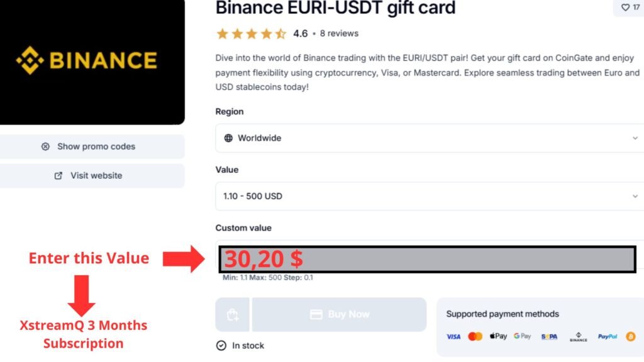Click the globe icon beside Worldwide
The height and width of the screenshot is (362, 644).
click(228, 138)
